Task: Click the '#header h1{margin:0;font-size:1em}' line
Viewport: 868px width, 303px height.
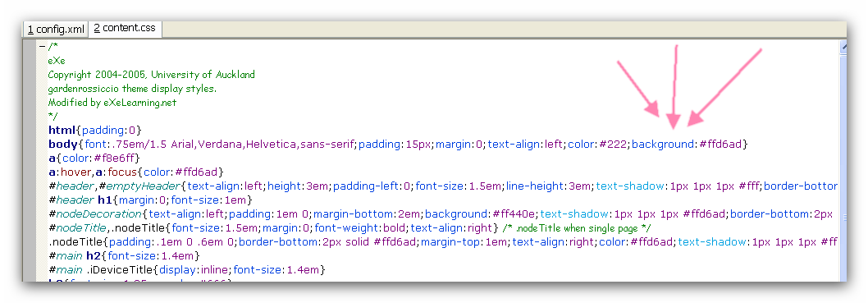Action: [x=151, y=200]
